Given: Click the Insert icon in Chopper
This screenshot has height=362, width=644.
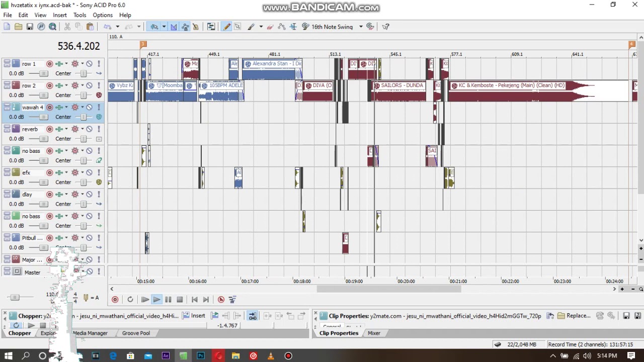Looking at the screenshot, I should click(194, 316).
